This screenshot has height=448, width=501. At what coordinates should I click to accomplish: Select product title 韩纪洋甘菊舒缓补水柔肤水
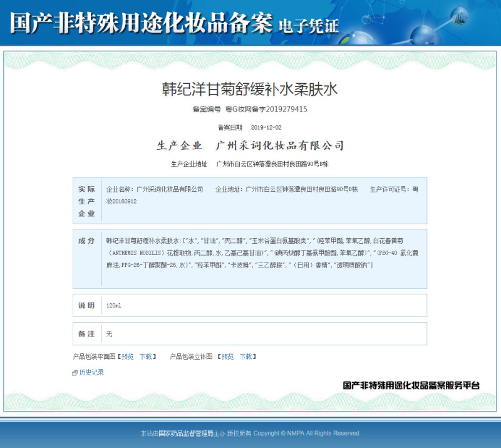tap(249, 89)
